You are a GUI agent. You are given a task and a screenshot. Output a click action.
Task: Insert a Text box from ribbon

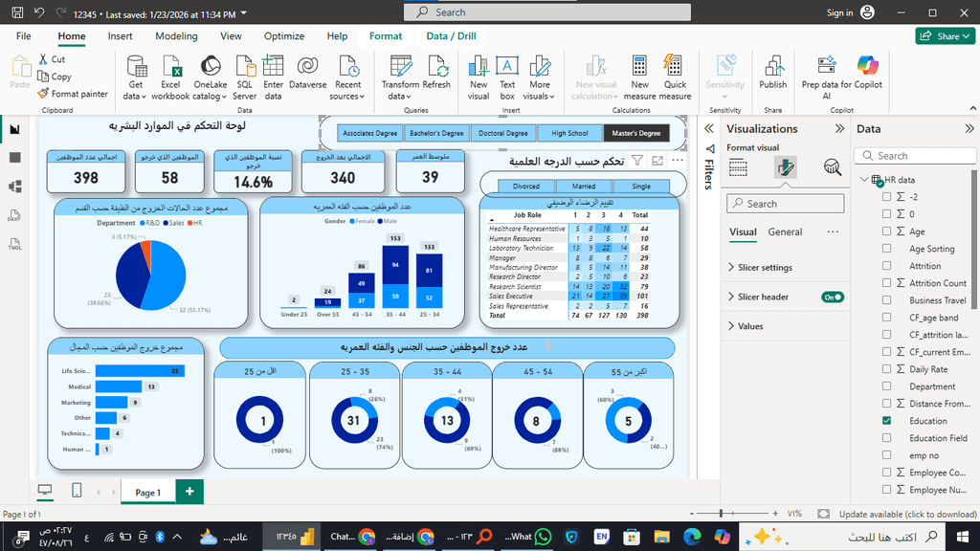(507, 67)
